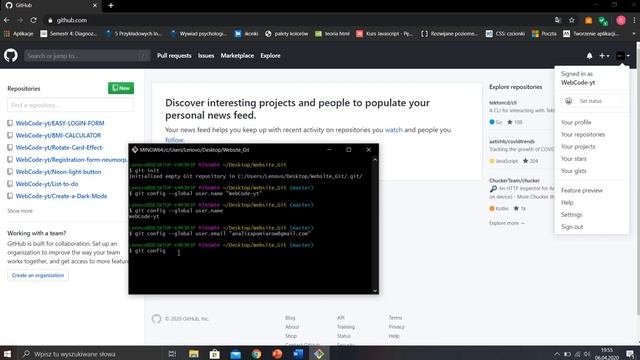Open WebCode-yt/Rotate-Card-Effect- repository

click(x=59, y=147)
